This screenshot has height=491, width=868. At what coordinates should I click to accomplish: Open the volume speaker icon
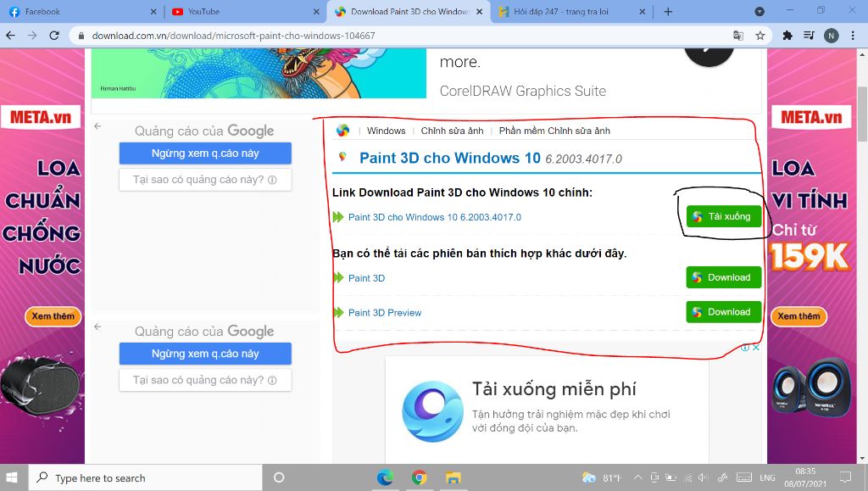point(704,477)
